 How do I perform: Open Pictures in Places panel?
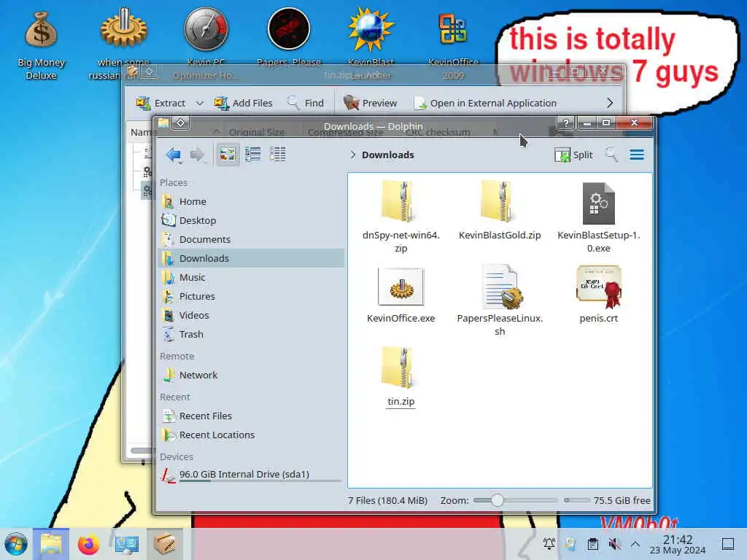[251, 296]
